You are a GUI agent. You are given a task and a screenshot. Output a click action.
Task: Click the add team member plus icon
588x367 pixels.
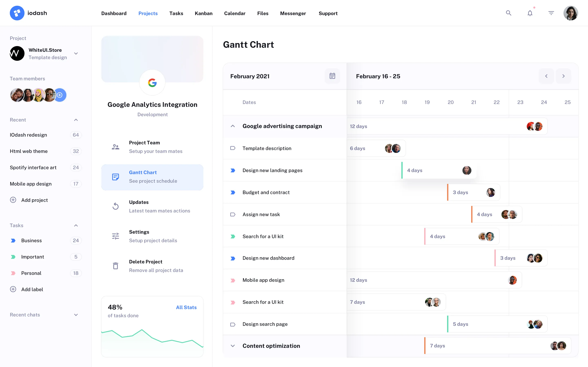(60, 95)
